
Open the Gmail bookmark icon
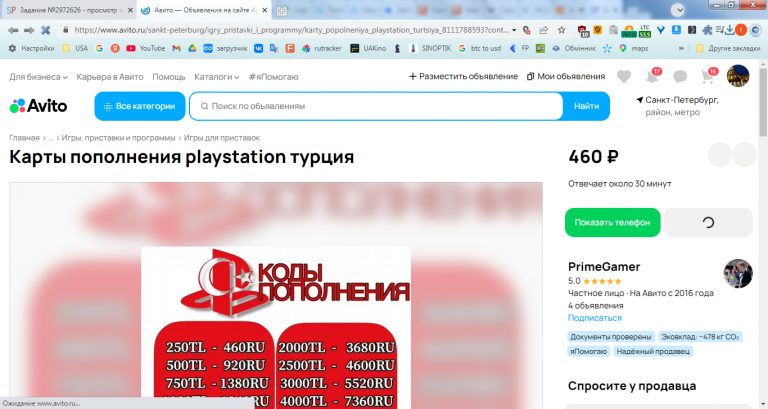click(x=176, y=48)
